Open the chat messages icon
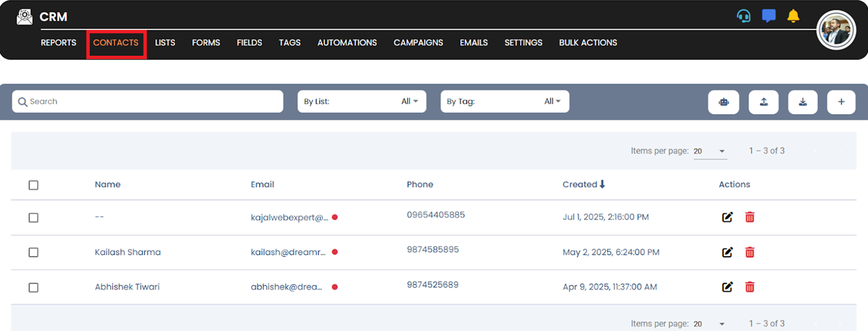The height and width of the screenshot is (331, 868). [x=768, y=16]
